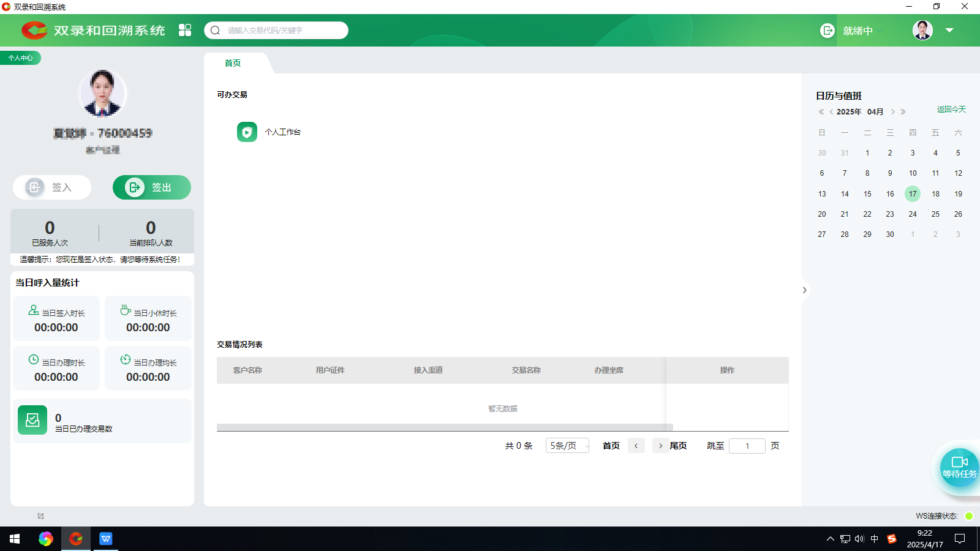This screenshot has width=980, height=551.
Task: Click the pin icon below the sidebar
Action: tap(40, 516)
